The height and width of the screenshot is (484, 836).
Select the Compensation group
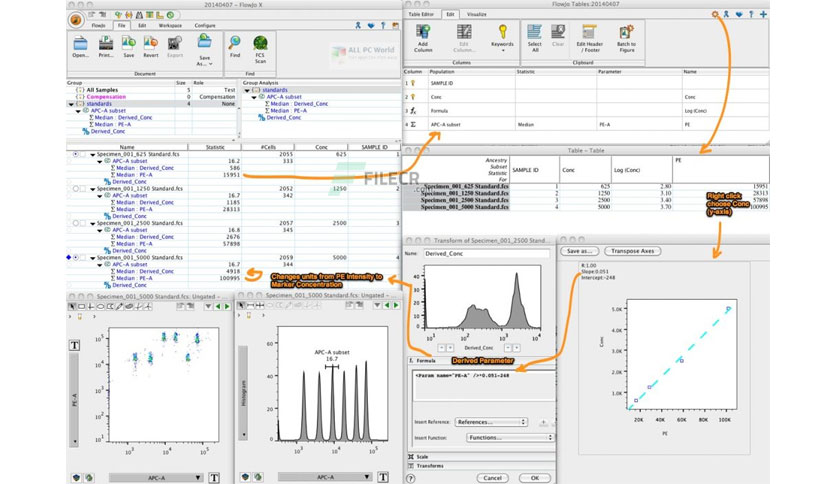pos(106,97)
